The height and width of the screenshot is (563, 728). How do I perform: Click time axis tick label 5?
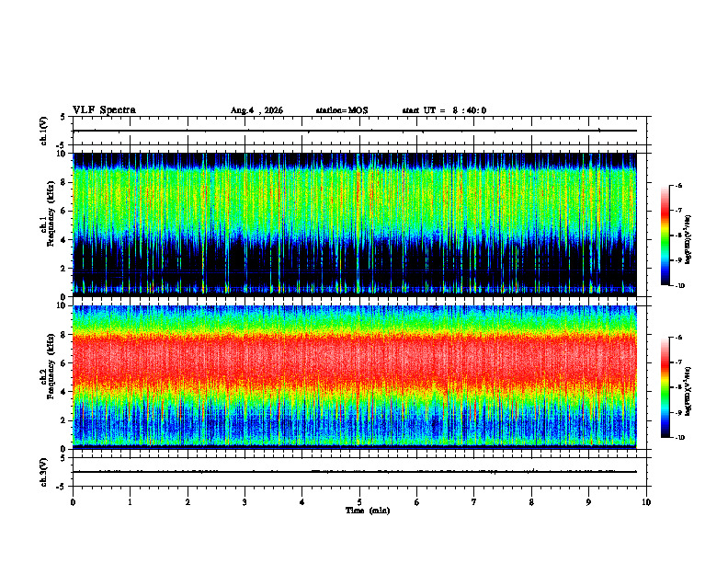359,502
